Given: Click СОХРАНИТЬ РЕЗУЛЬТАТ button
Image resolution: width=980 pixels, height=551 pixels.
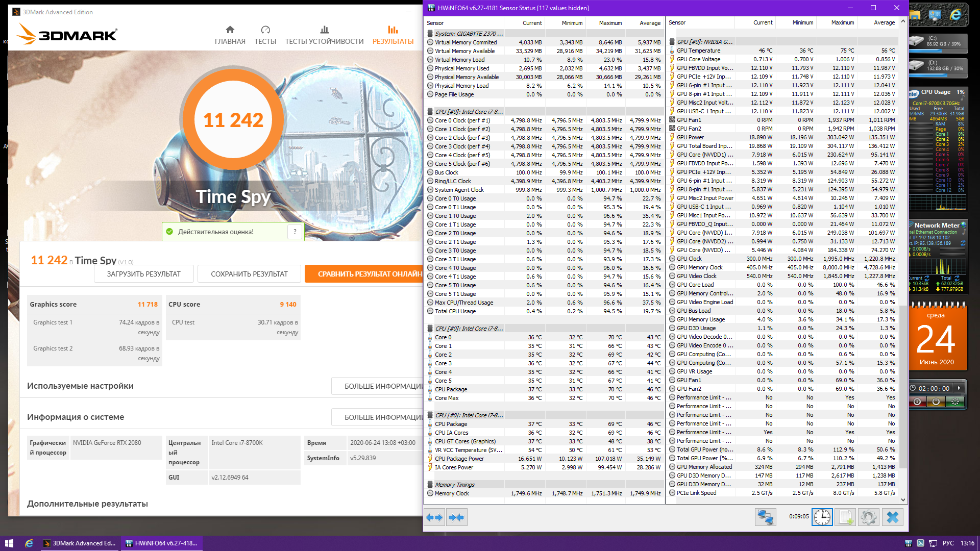Looking at the screenshot, I should (x=249, y=274).
